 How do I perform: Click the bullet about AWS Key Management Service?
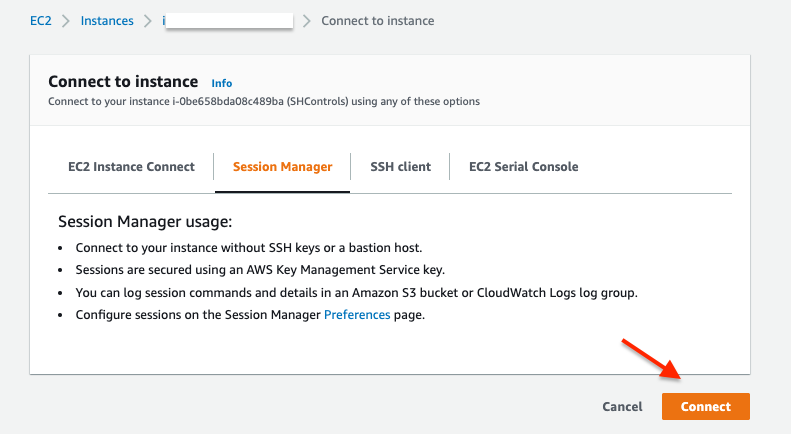(x=260, y=270)
